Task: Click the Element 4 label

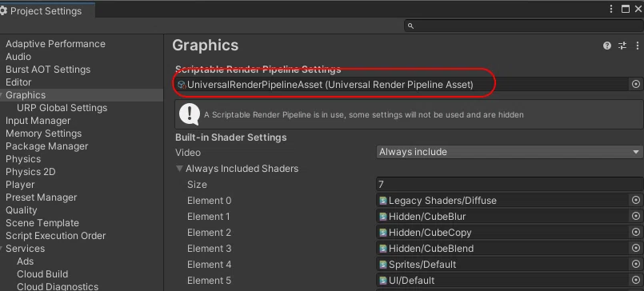Action: 209,265
